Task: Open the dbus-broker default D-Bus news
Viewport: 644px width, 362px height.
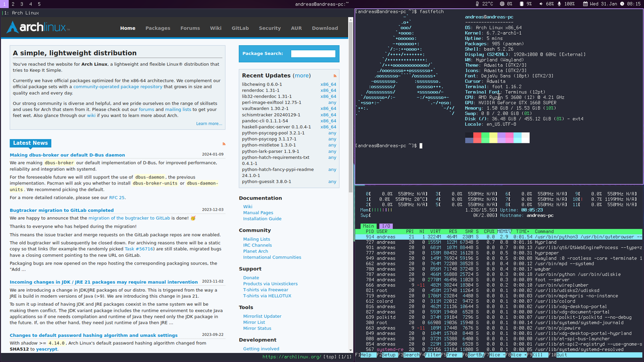Action: 67,155
